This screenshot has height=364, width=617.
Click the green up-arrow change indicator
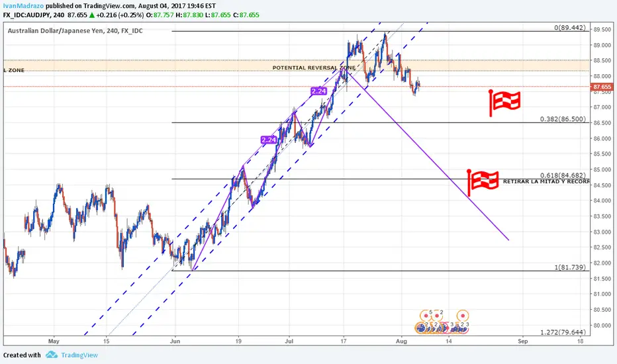tap(91, 15)
